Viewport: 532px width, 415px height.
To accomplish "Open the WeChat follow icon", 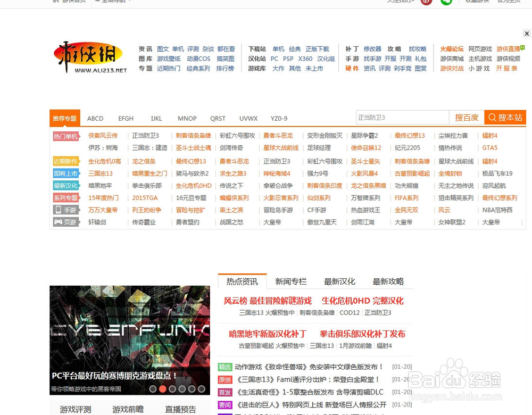I will click(446, 2).
